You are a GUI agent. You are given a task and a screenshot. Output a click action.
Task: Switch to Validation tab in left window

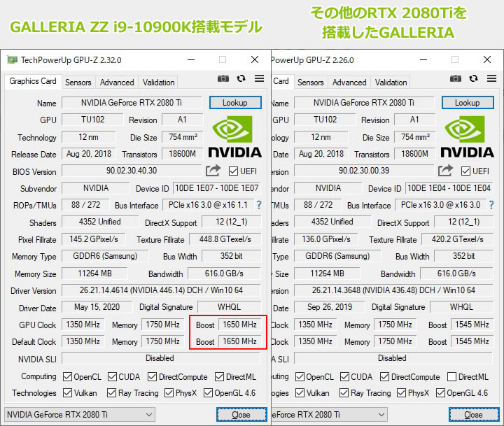pyautogui.click(x=158, y=83)
